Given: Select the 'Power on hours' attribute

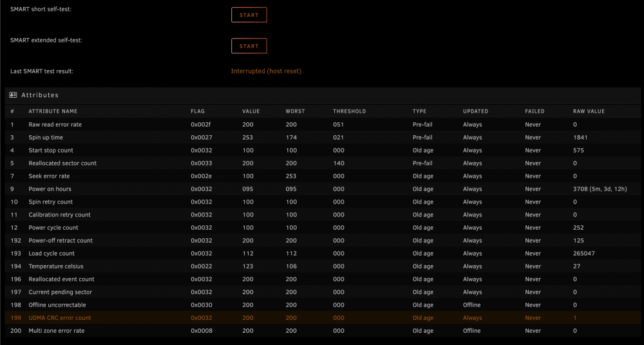Looking at the screenshot, I should [x=50, y=189].
